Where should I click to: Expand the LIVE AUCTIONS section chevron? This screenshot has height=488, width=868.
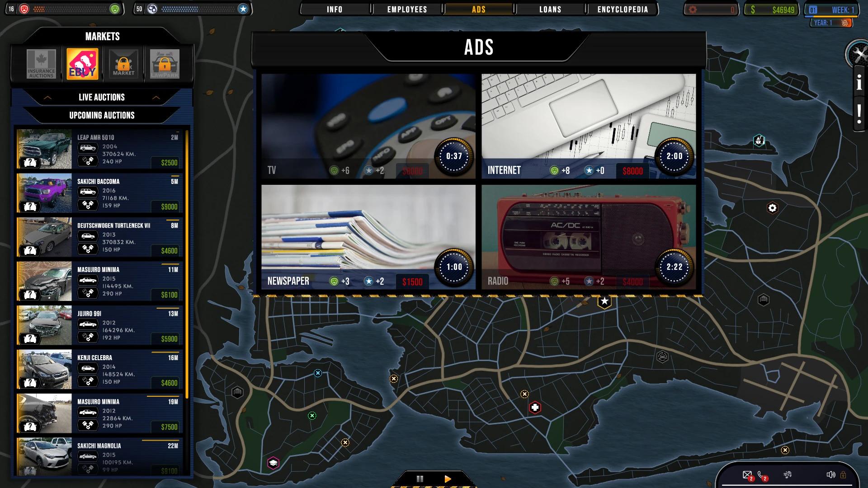pos(156,97)
